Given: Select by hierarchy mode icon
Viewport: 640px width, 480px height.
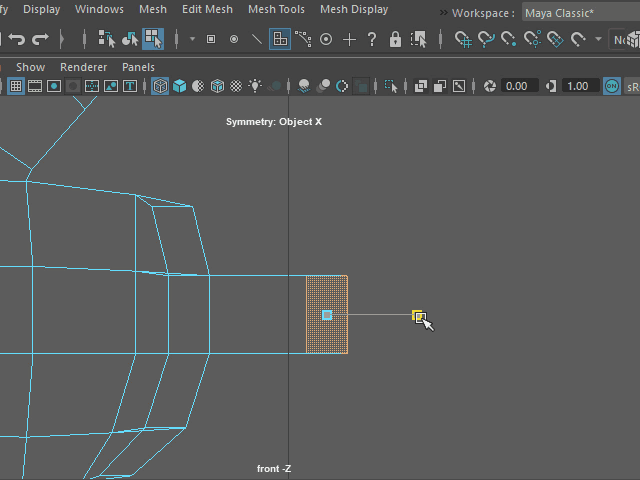Looking at the screenshot, I should click(106, 40).
